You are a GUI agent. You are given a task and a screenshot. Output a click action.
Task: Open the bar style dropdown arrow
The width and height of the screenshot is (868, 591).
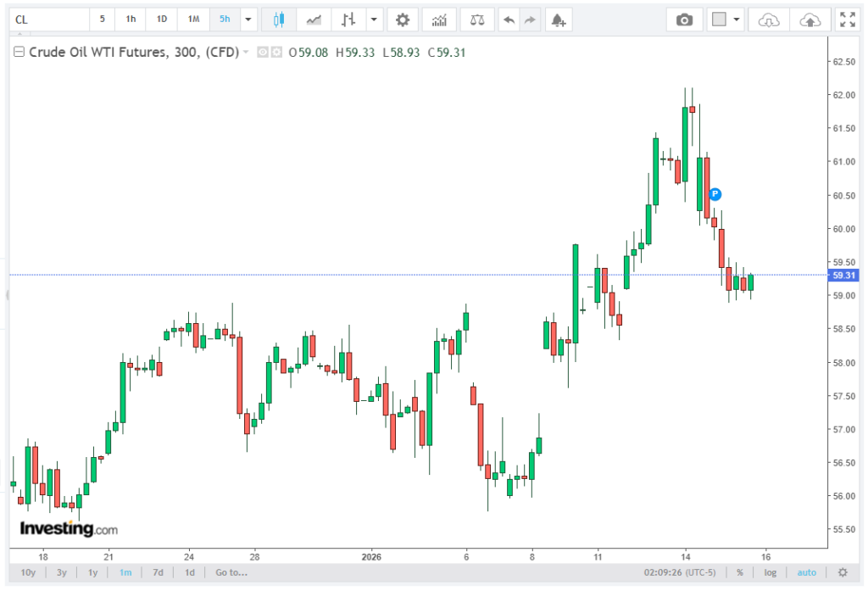pos(374,20)
